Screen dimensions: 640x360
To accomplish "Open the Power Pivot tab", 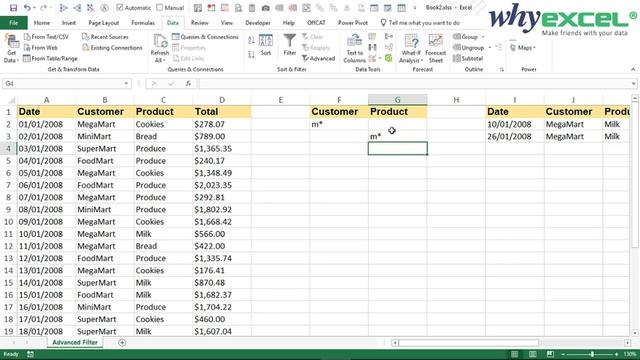I will (353, 23).
